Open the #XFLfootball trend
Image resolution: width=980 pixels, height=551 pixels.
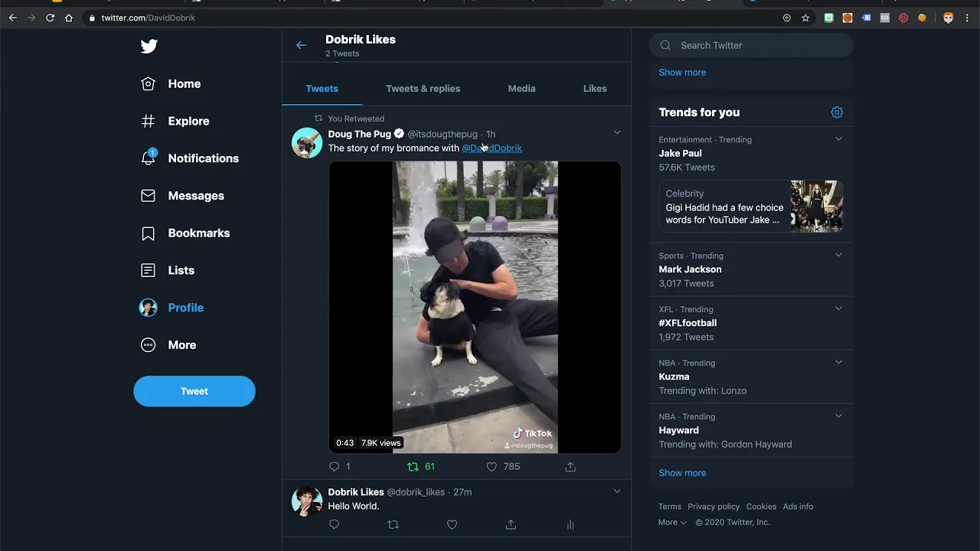pos(688,323)
